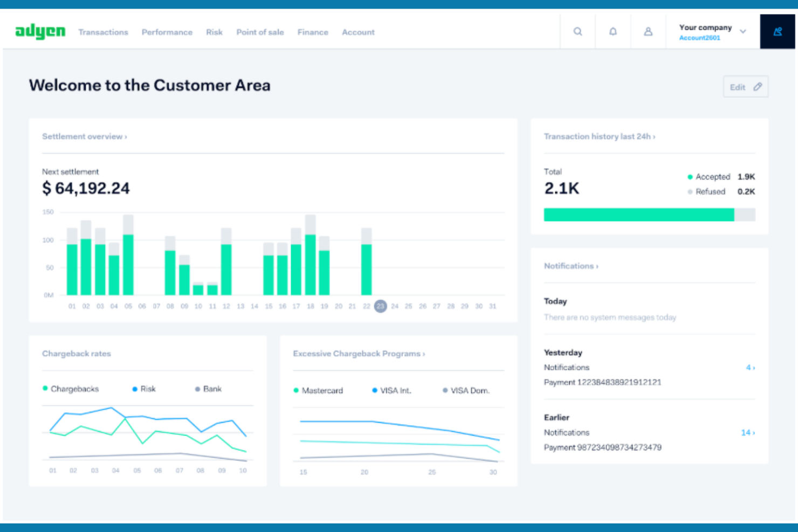Click the grey Refused legend dot
This screenshot has height=532, width=798.
[x=690, y=191]
